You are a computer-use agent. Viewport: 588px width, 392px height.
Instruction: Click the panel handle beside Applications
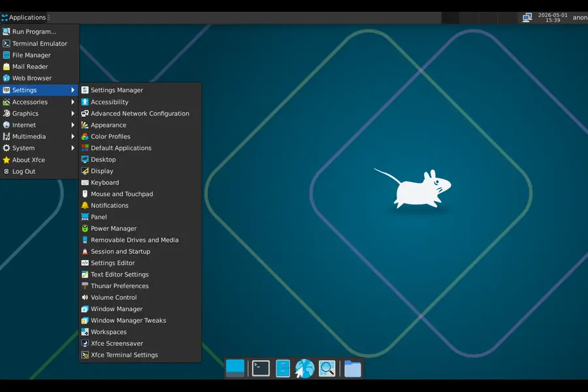pyautogui.click(x=48, y=17)
